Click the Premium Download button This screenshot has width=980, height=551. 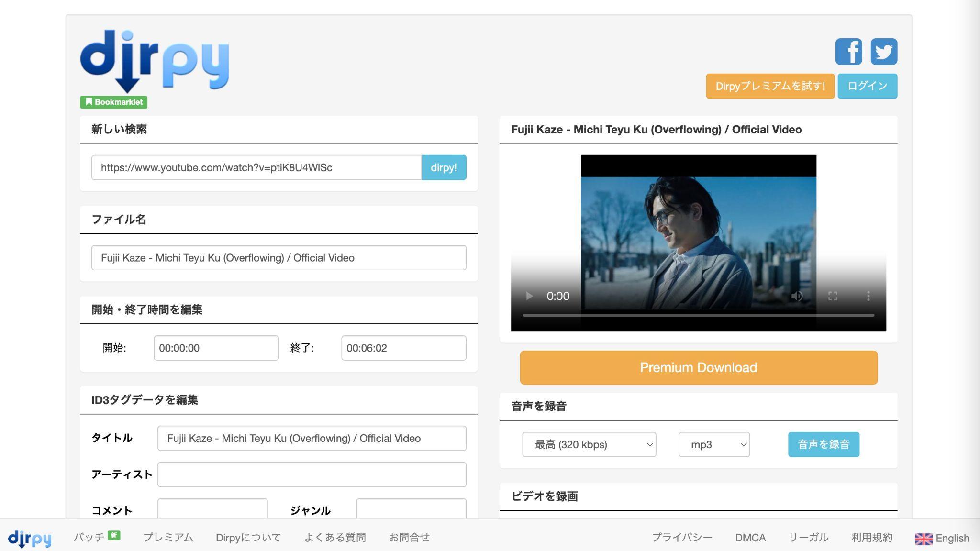click(699, 367)
